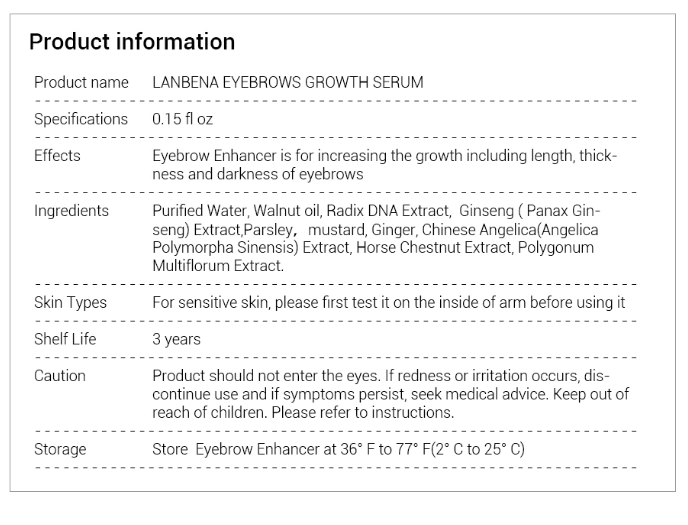Select the Storage label
This screenshot has width=688, height=525.
60,450
